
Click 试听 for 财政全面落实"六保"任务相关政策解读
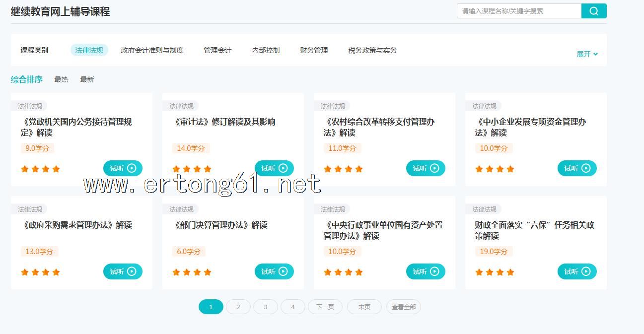(x=577, y=271)
